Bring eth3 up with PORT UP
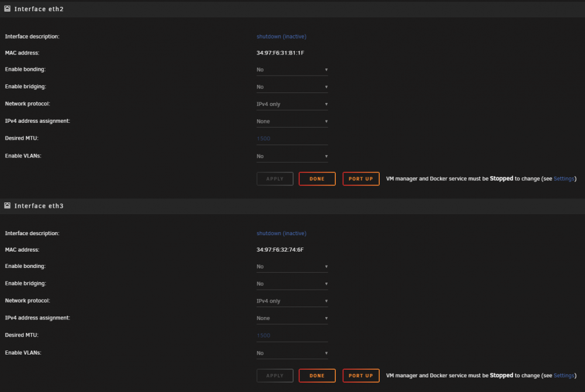585x392 pixels. click(361, 376)
